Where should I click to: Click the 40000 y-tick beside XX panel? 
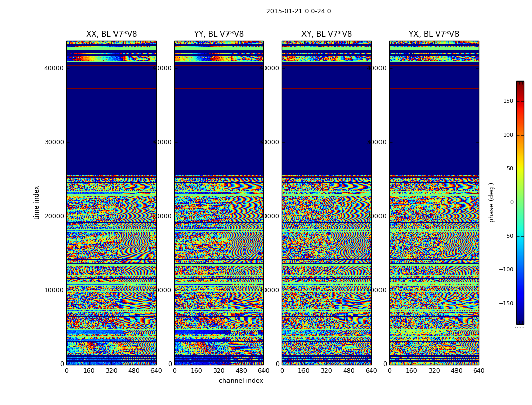click(54, 68)
